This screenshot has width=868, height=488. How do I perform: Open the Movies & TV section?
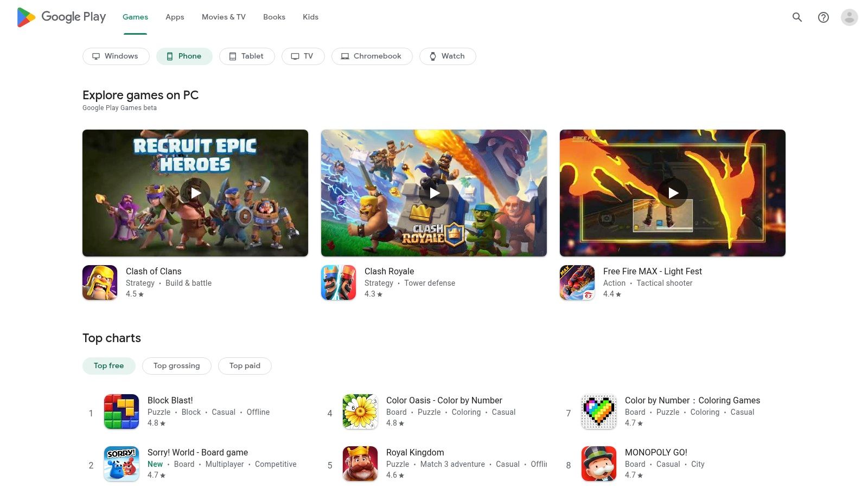[x=223, y=17]
